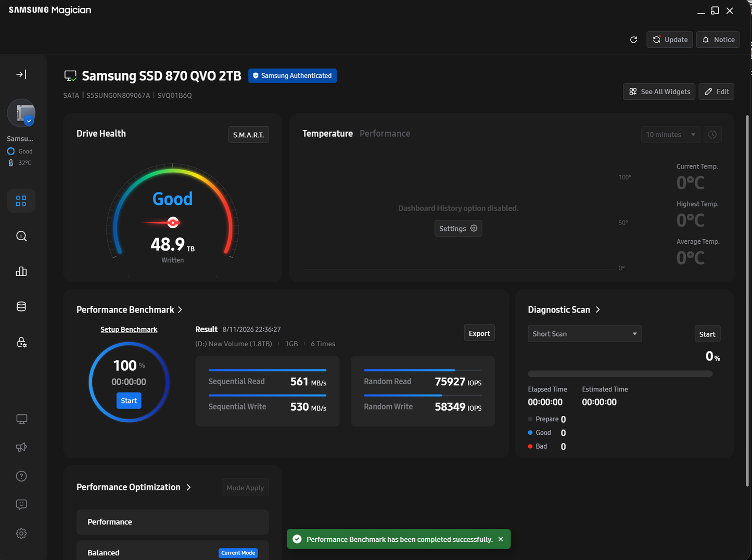Expand the Performance Benchmark section chevron
752x560 pixels.
click(x=180, y=309)
